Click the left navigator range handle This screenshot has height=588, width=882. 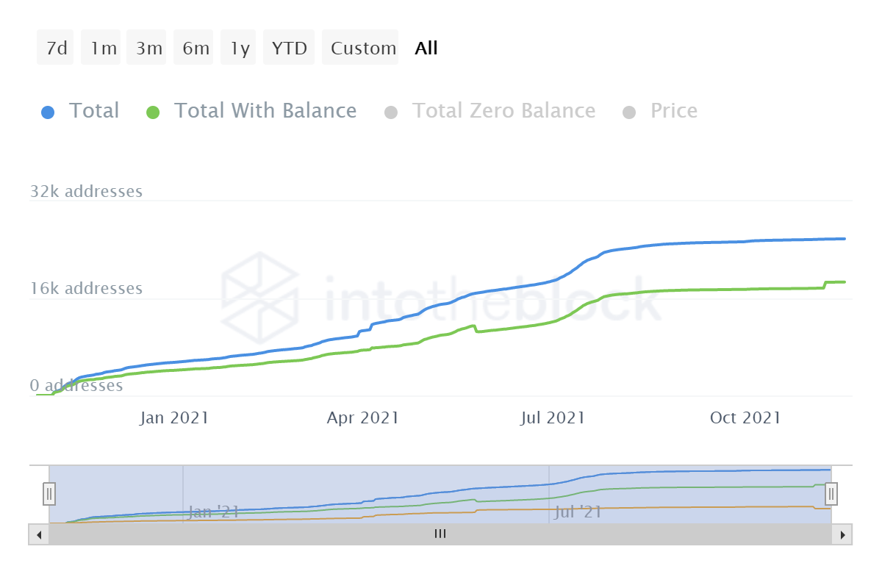(49, 494)
